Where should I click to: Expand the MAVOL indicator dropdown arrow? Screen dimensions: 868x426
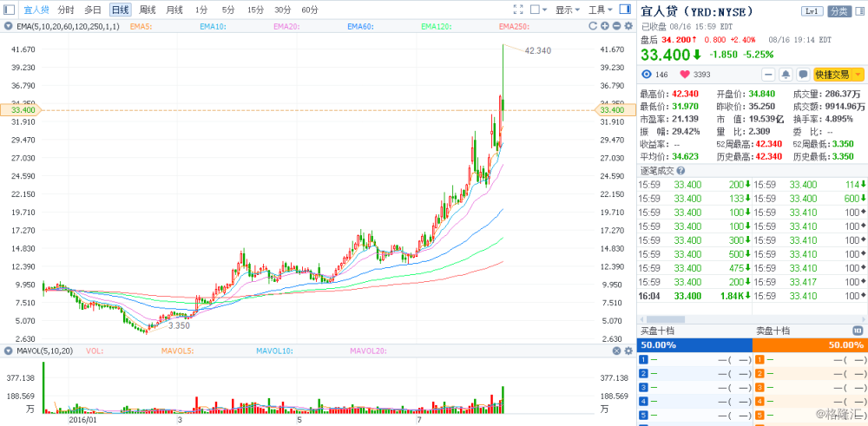click(x=8, y=351)
